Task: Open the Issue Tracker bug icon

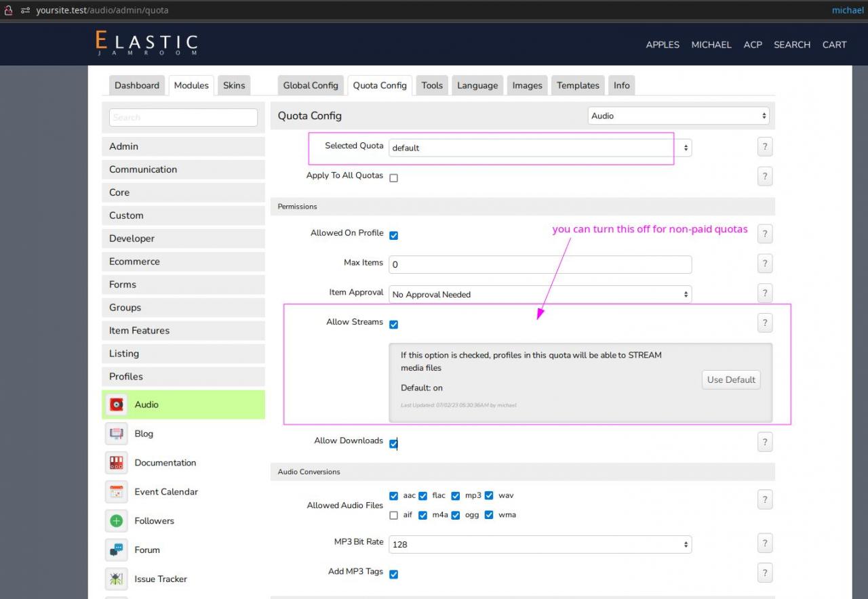Action: pos(117,579)
